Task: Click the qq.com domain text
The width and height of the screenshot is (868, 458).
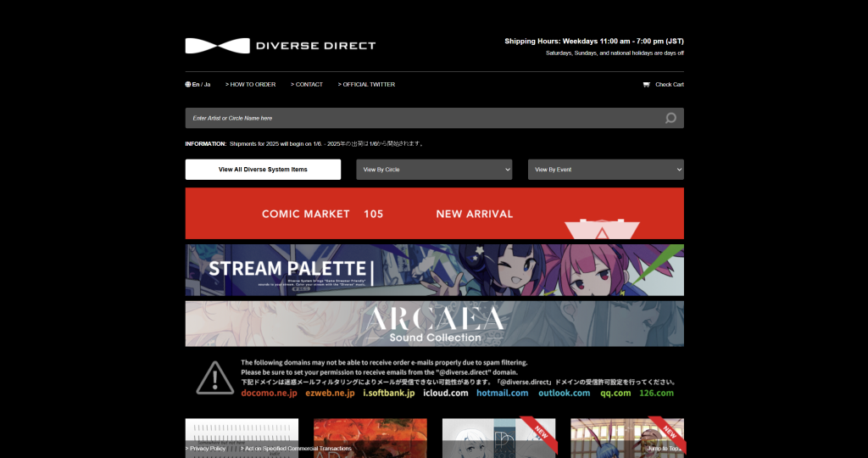Action: click(x=615, y=393)
